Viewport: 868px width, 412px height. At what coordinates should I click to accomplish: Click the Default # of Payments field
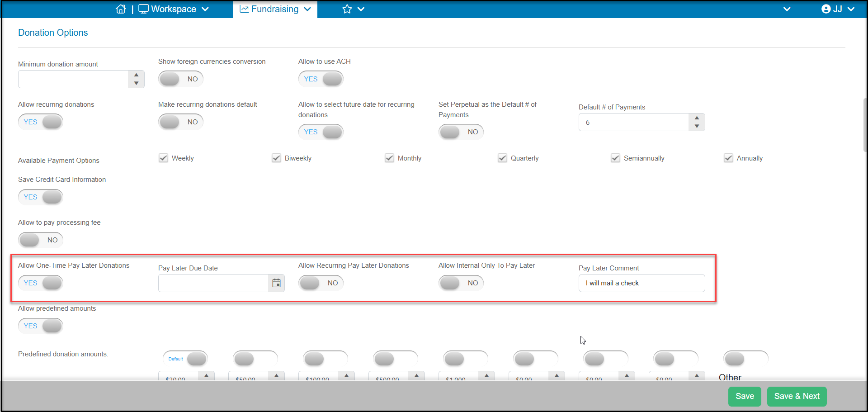point(634,122)
